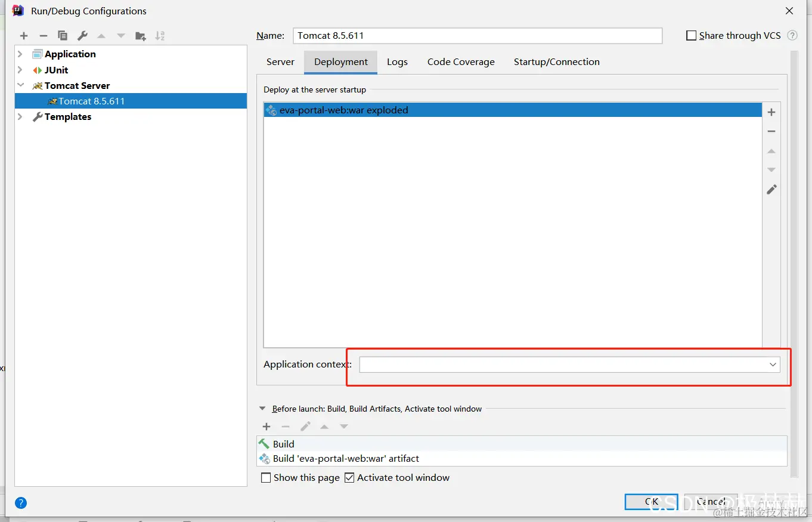Open Application context dropdown arrow

[773, 365]
